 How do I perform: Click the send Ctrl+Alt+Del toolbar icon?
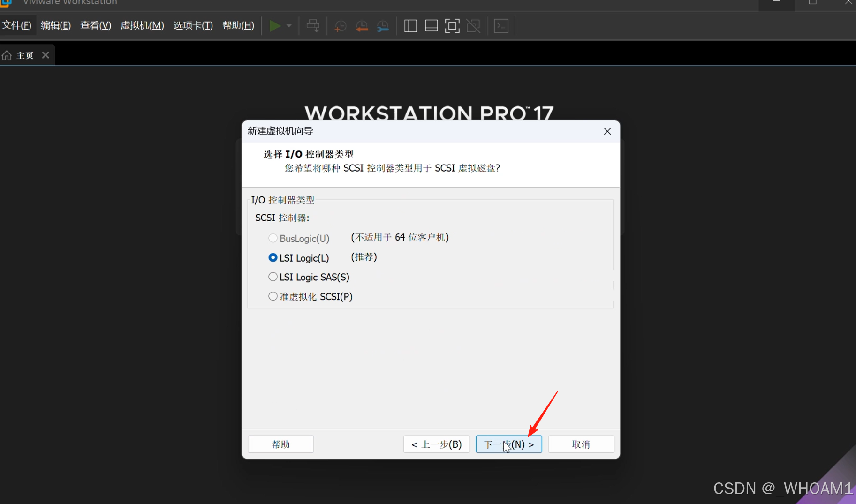point(313,26)
